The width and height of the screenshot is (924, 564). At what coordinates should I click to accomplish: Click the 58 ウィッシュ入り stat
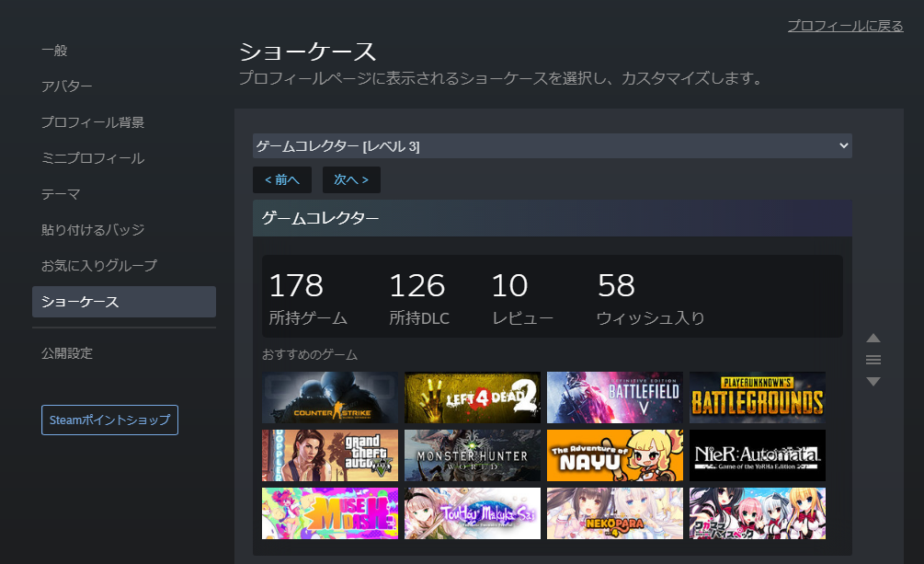(651, 298)
